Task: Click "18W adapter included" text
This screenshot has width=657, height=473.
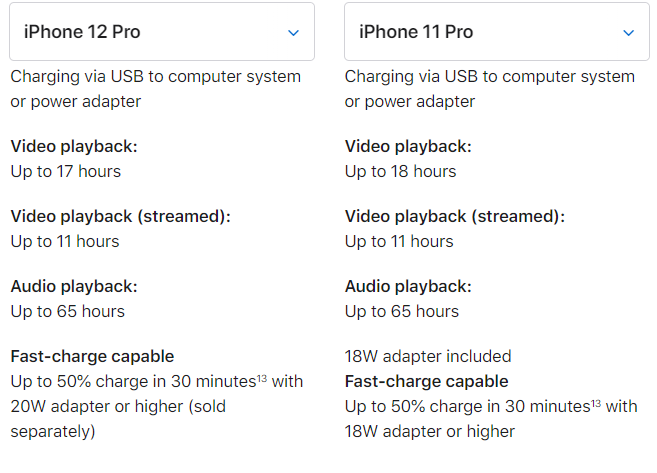Action: [427, 356]
